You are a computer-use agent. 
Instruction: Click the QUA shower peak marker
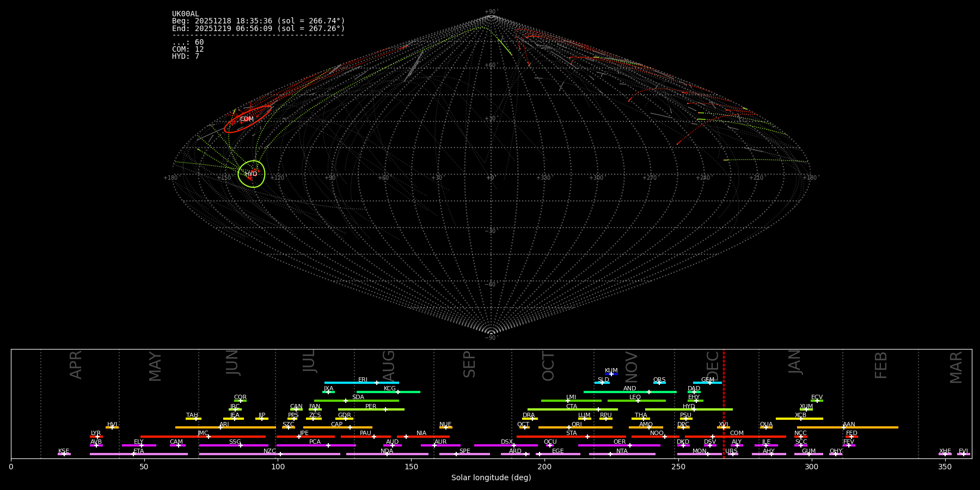coord(765,427)
